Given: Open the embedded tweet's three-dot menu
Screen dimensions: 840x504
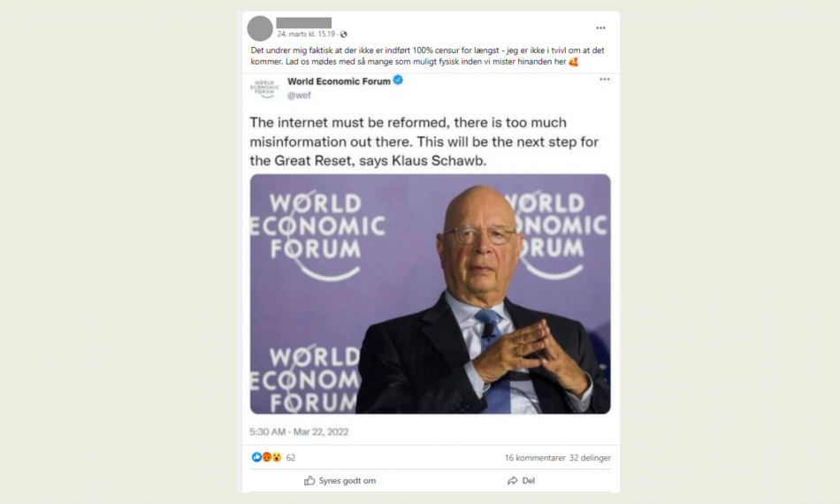Looking at the screenshot, I should 604,80.
